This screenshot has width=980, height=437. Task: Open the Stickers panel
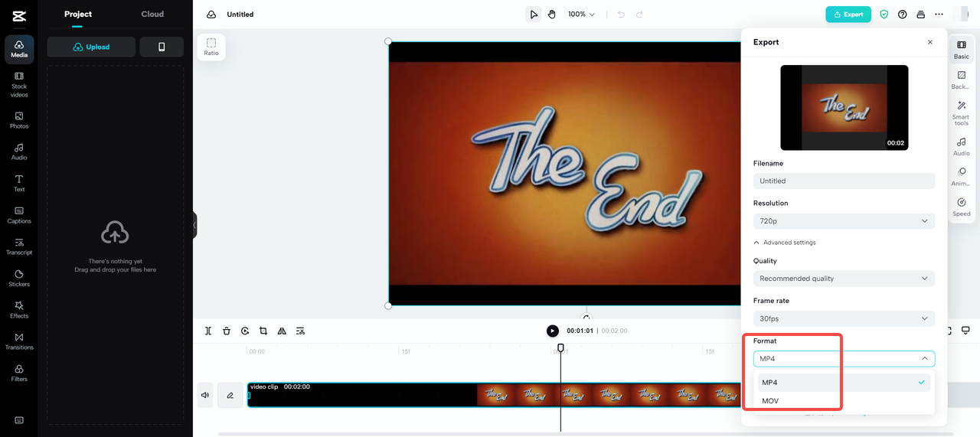coord(19,278)
